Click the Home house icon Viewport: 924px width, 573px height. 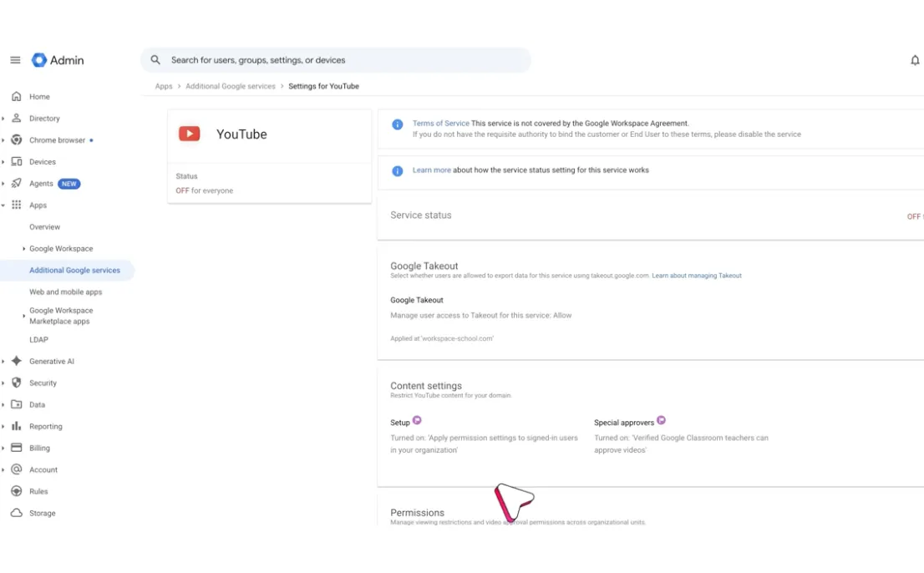tap(17, 97)
